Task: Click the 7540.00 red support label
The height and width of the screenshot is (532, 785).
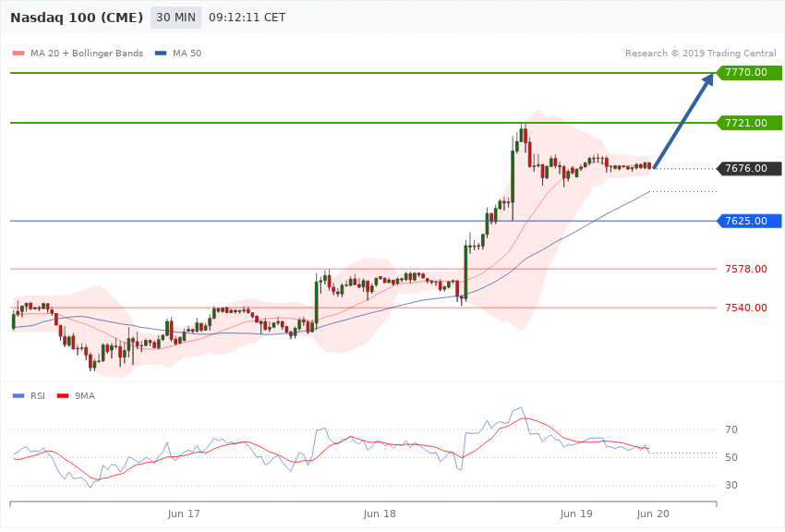Action: click(x=746, y=308)
